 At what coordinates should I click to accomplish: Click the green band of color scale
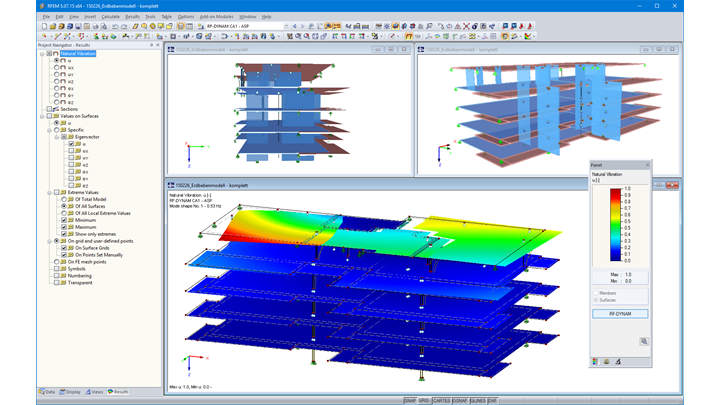coord(615,224)
